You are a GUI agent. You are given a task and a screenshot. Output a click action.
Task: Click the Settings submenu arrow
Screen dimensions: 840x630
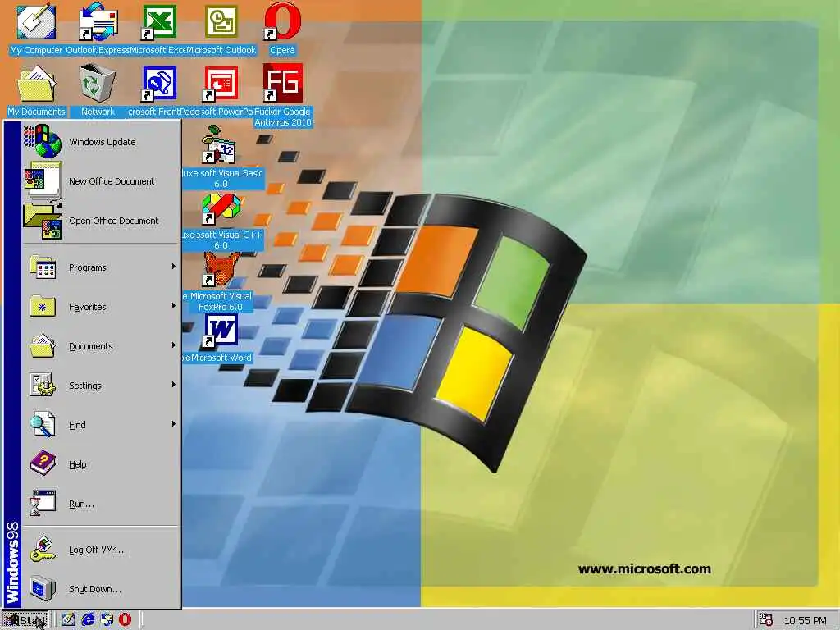[x=174, y=384]
